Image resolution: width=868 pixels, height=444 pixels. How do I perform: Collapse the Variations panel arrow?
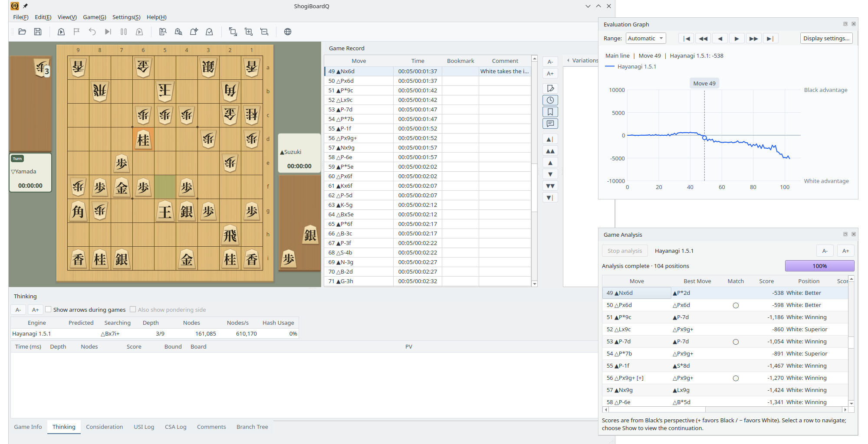[x=568, y=60]
